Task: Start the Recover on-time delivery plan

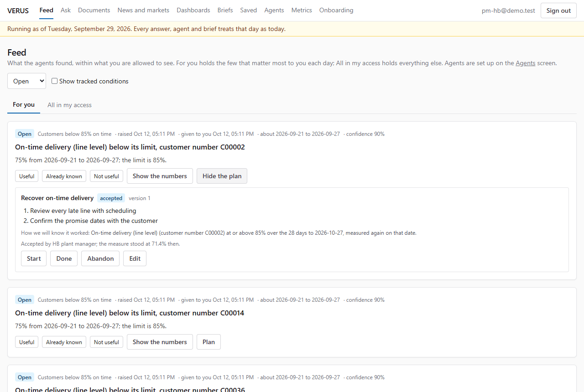Action: pos(34,258)
